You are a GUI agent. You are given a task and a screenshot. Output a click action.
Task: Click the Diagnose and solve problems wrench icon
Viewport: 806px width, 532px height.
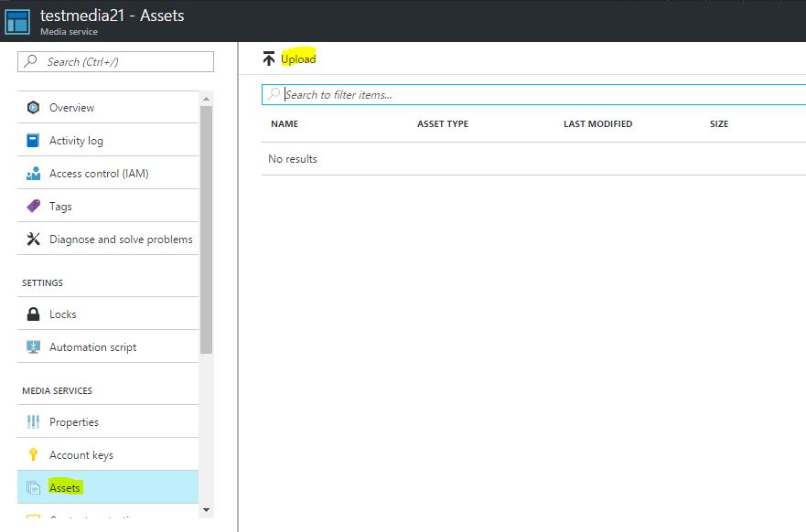coord(34,239)
